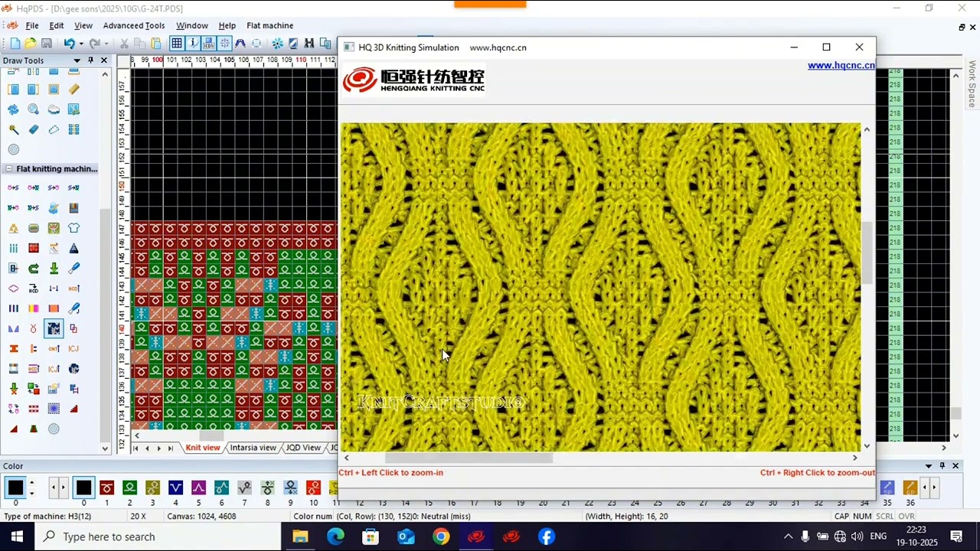The image size is (980, 551).
Task: Click the knit view first-tab navigation arrow
Action: (136, 448)
